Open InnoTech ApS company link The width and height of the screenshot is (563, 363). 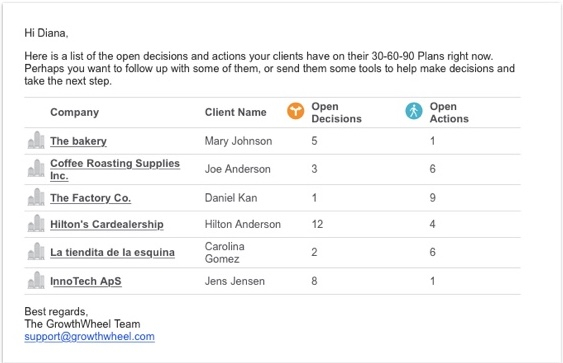(85, 281)
